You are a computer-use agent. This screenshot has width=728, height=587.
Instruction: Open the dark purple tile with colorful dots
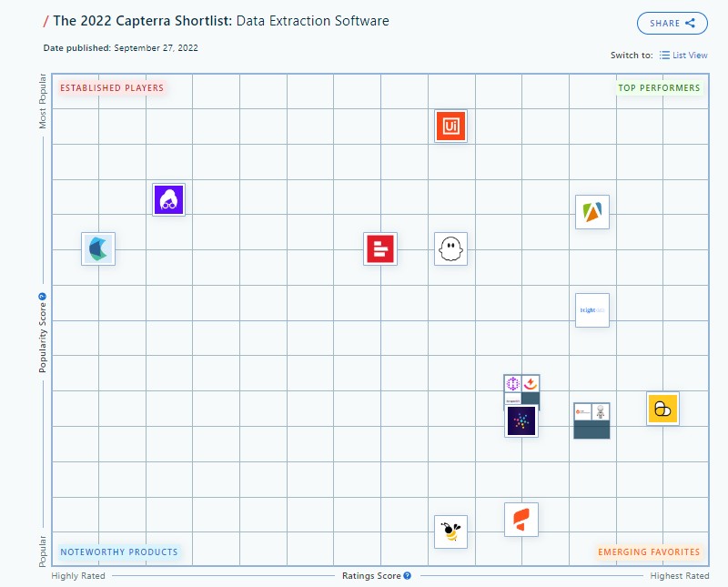(x=521, y=420)
